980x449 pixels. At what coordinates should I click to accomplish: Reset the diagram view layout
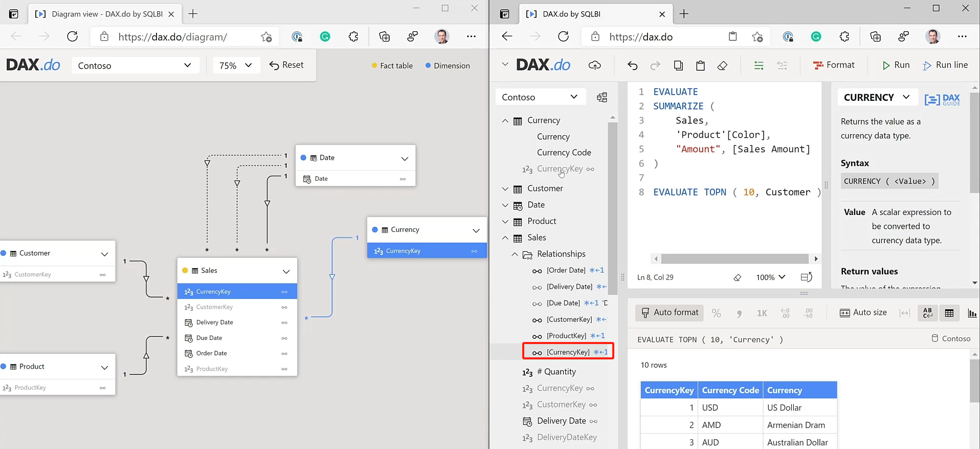point(286,65)
